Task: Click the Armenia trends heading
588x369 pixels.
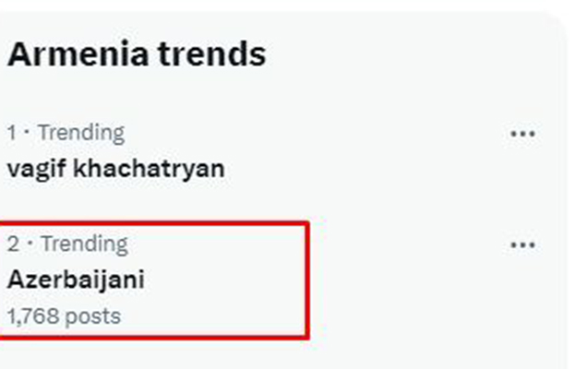Action: point(137,54)
